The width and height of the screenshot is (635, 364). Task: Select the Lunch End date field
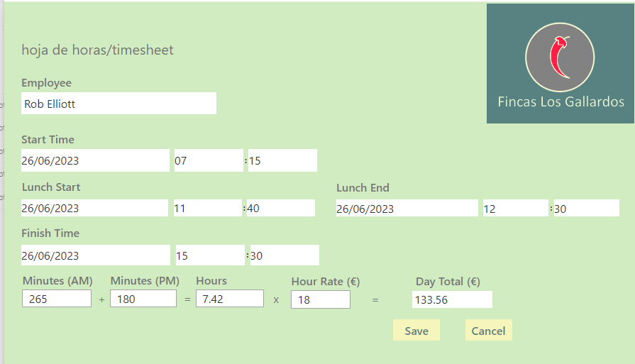pyautogui.click(x=407, y=208)
